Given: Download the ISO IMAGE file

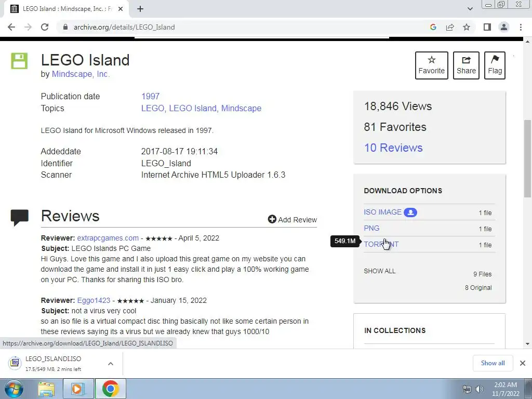Looking at the screenshot, I should tap(383, 212).
